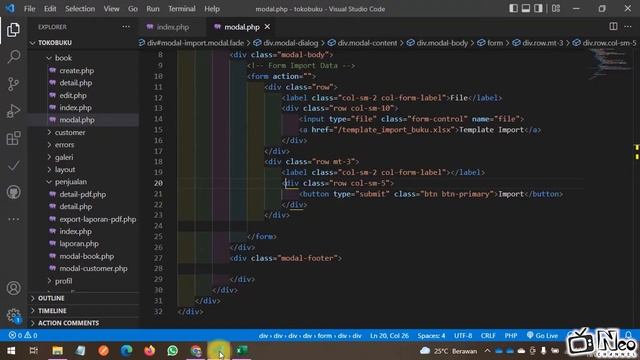This screenshot has height=360, width=640.
Task: Open modal-customer.php file
Action: 93,269
